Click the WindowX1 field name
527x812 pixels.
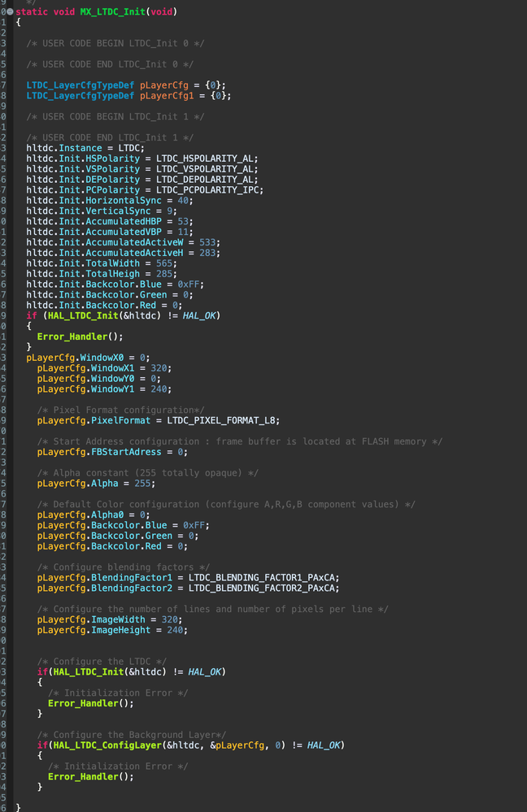click(x=112, y=368)
